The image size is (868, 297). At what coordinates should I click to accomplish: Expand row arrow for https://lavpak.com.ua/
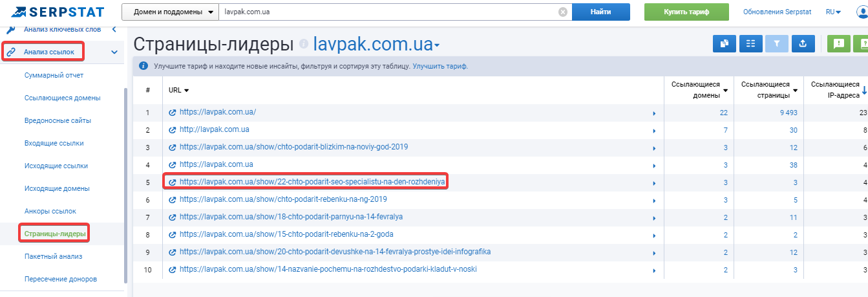tap(653, 113)
